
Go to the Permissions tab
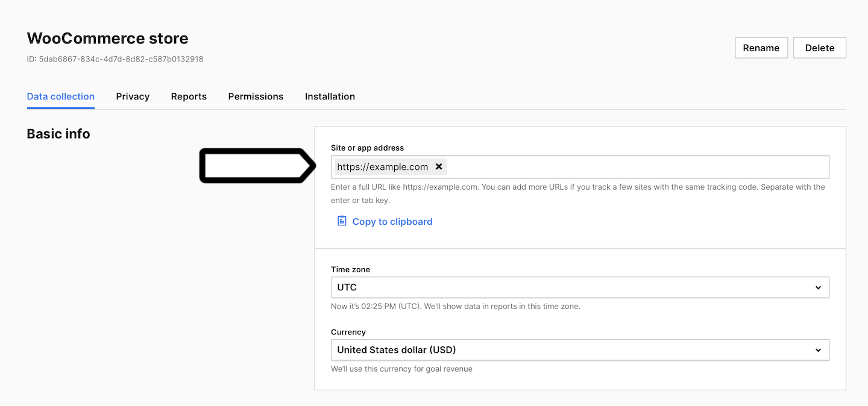256,96
